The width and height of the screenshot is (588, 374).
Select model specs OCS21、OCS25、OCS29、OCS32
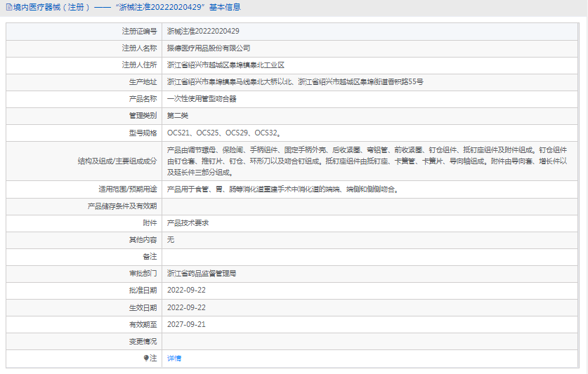click(x=224, y=133)
